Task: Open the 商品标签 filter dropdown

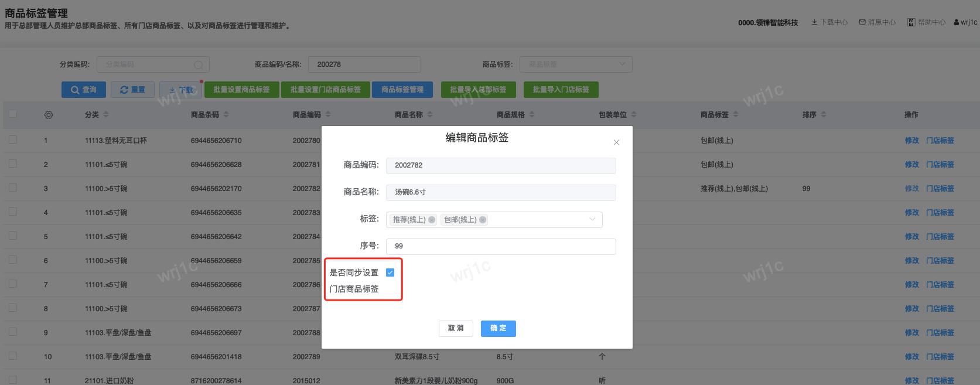Action: 575,64
